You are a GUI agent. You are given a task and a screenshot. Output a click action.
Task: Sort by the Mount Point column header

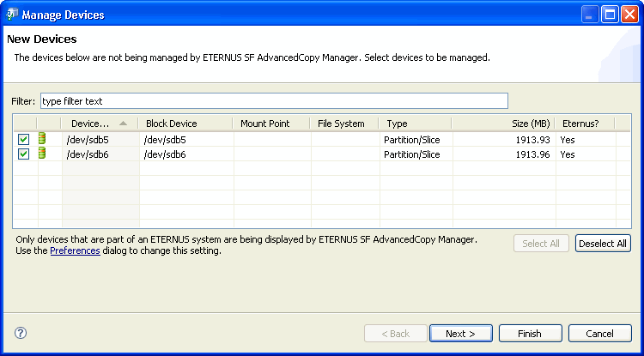point(271,124)
